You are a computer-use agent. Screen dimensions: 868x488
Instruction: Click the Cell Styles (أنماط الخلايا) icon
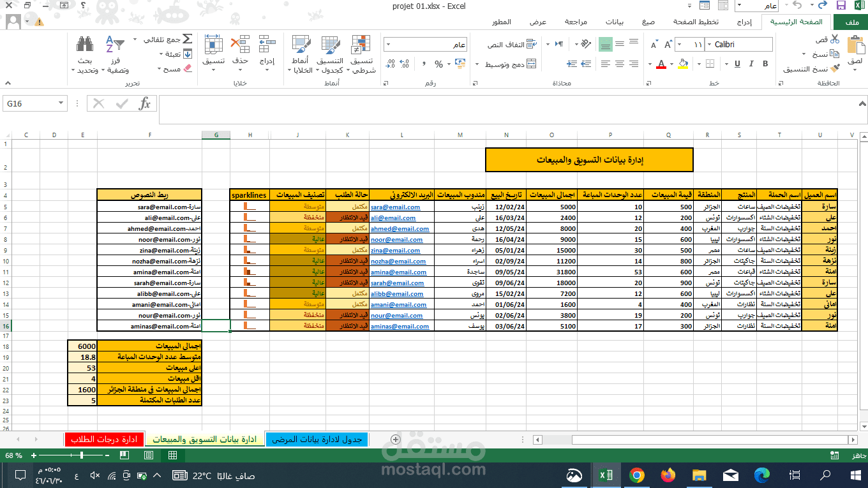tap(301, 45)
